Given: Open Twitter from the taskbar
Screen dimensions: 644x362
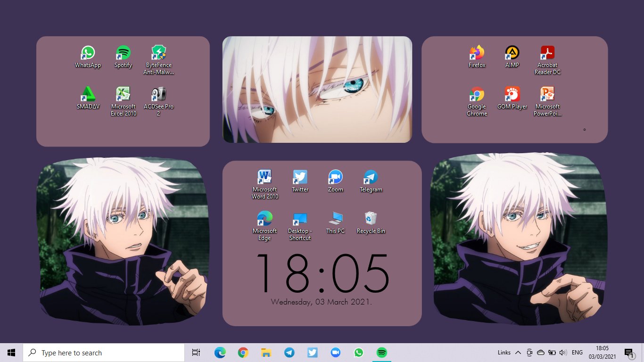Looking at the screenshot, I should (312, 353).
